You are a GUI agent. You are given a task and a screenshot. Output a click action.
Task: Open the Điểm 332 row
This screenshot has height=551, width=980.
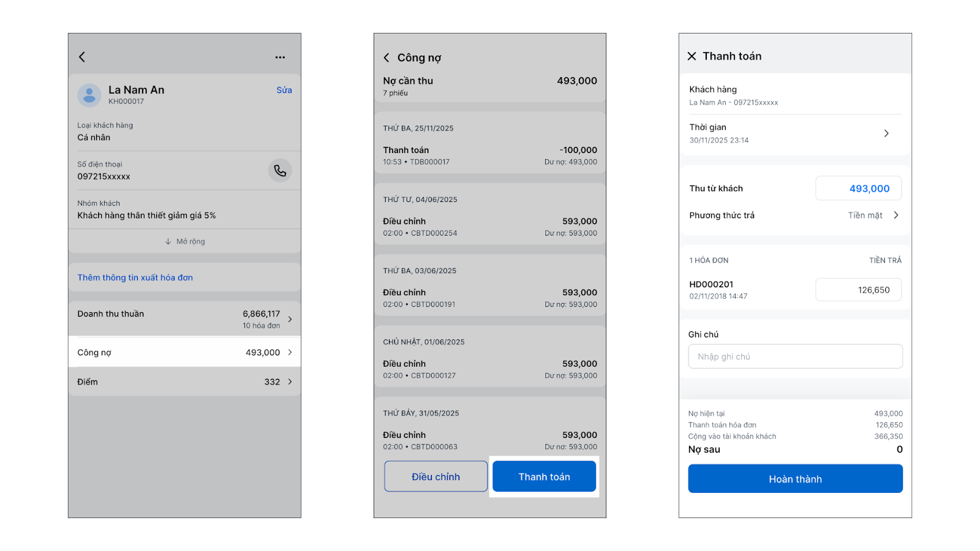184,382
